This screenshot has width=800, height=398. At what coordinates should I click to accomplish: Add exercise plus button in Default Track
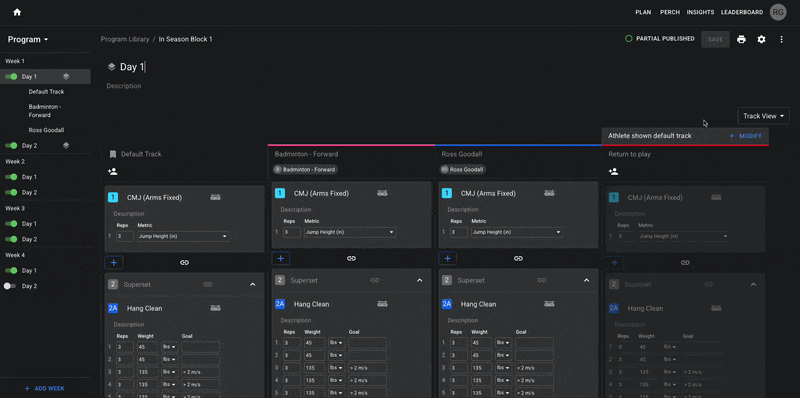pos(114,262)
